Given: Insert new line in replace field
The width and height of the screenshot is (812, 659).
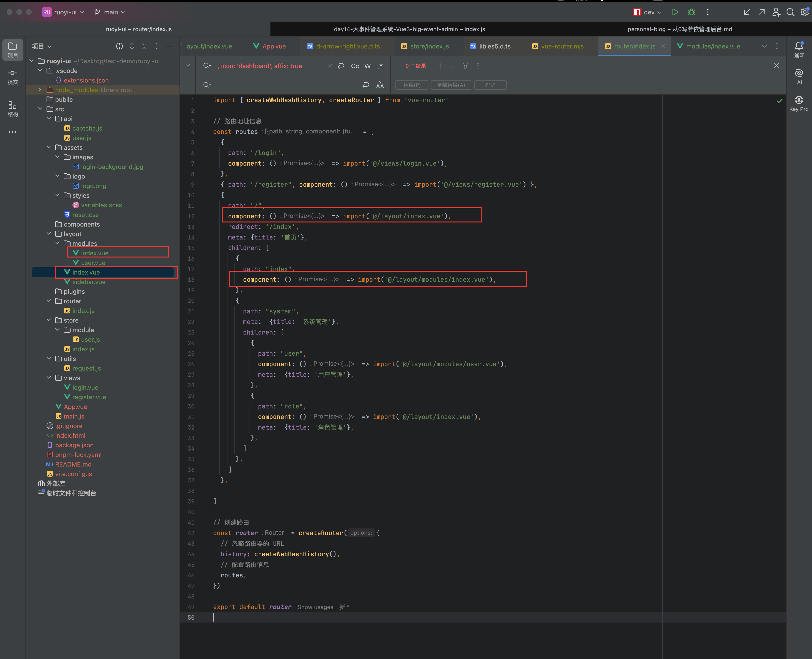Looking at the screenshot, I should 366,85.
